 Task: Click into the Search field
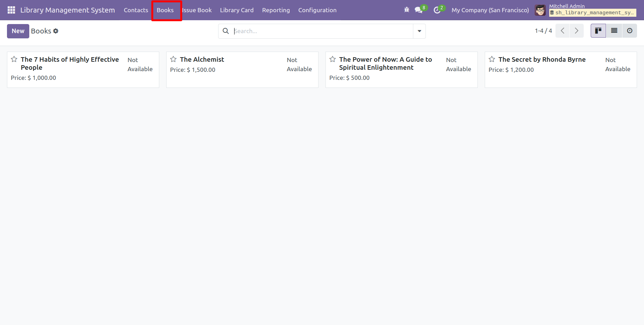[x=322, y=31]
